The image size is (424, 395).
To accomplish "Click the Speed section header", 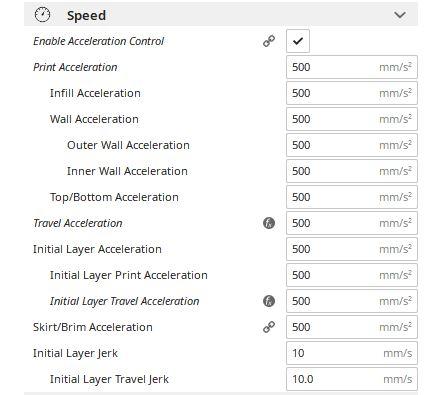I will tap(221, 15).
